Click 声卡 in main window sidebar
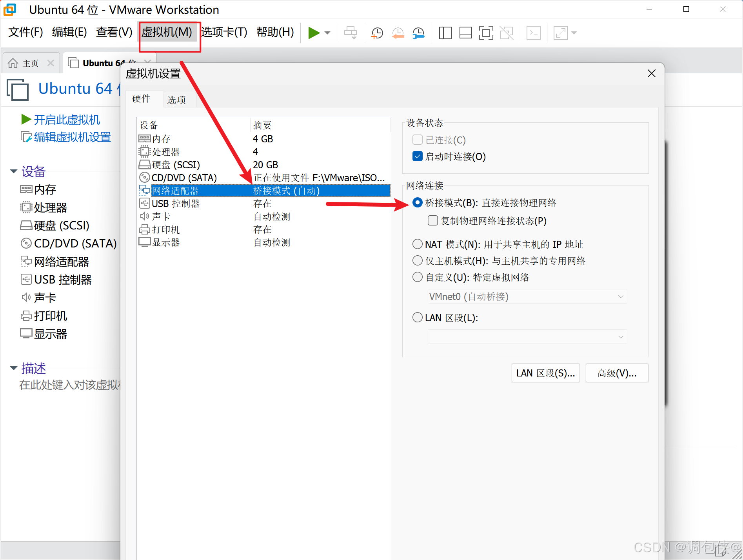Screen dimensions: 743x560 click(38, 298)
